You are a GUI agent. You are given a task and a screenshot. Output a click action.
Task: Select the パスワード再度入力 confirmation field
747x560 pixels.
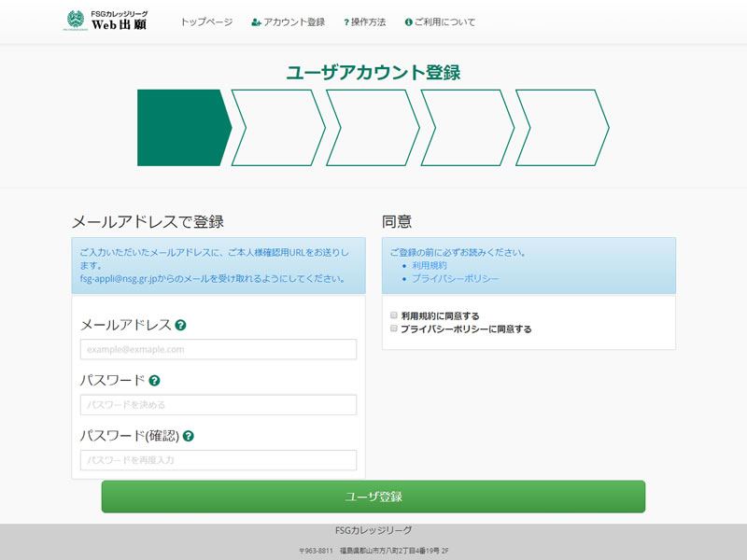point(218,460)
